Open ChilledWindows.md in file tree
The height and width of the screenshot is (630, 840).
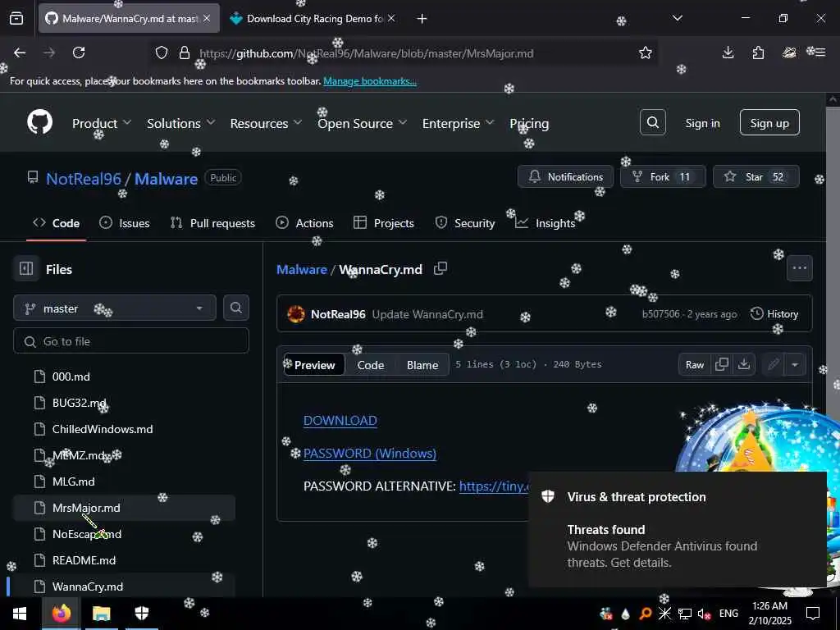125,428
